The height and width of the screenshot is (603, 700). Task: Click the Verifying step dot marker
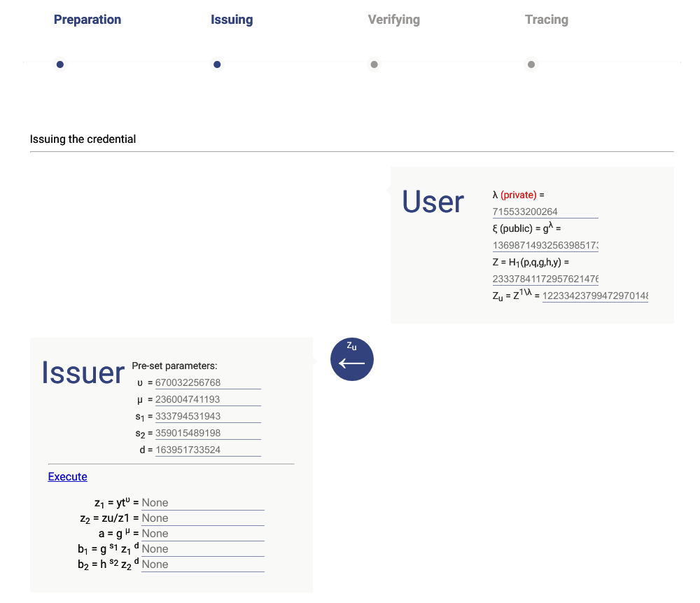374,64
